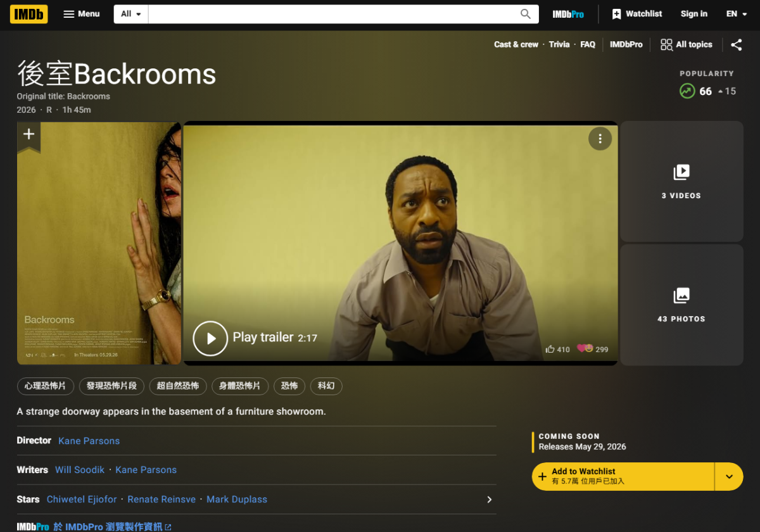Open IMDbPro from the header

[568, 14]
